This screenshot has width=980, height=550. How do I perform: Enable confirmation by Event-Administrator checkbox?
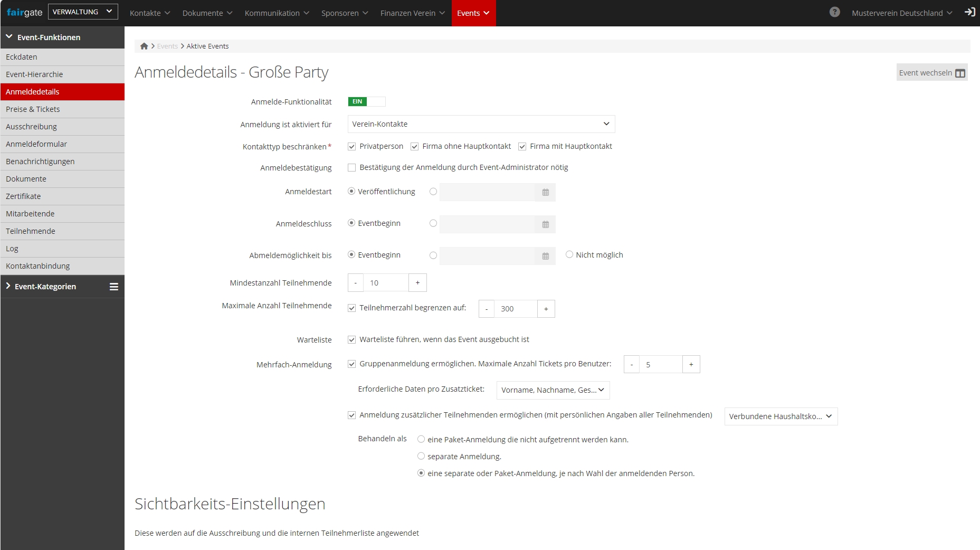coord(352,167)
